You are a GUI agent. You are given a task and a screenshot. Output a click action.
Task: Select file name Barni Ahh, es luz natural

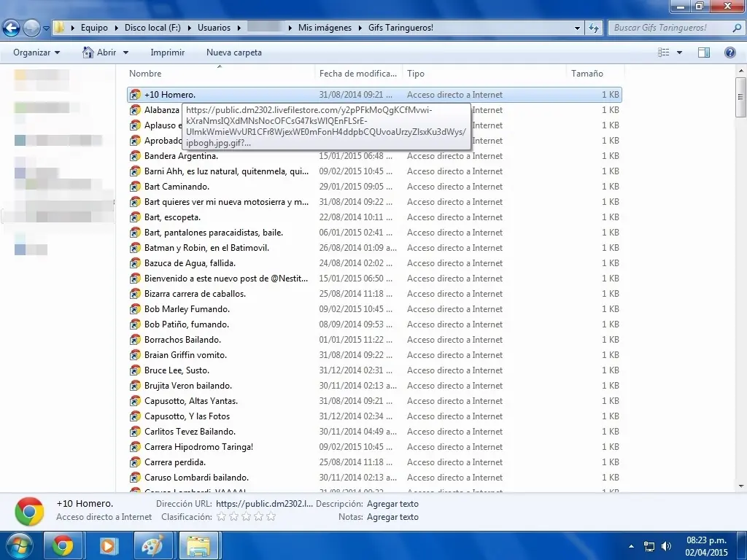pos(226,171)
